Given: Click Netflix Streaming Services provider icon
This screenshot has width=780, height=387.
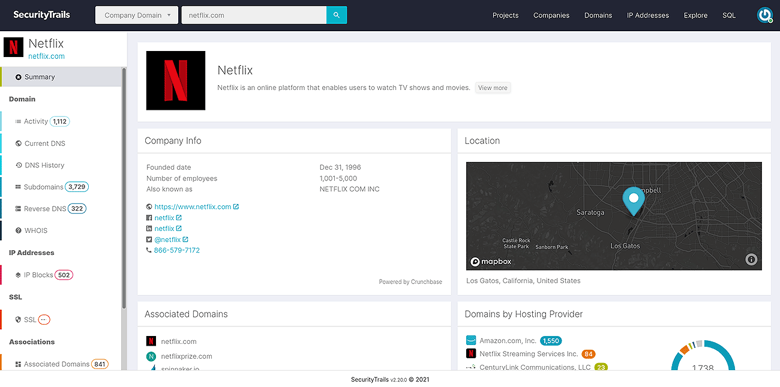Looking at the screenshot, I should point(471,354).
